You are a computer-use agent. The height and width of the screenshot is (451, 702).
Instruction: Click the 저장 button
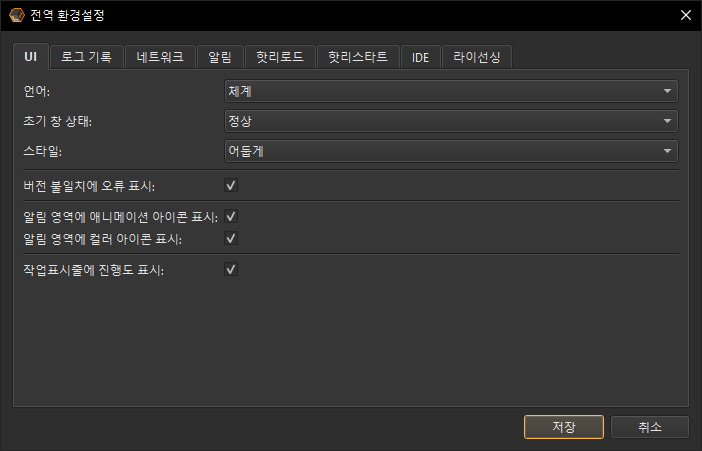click(564, 427)
